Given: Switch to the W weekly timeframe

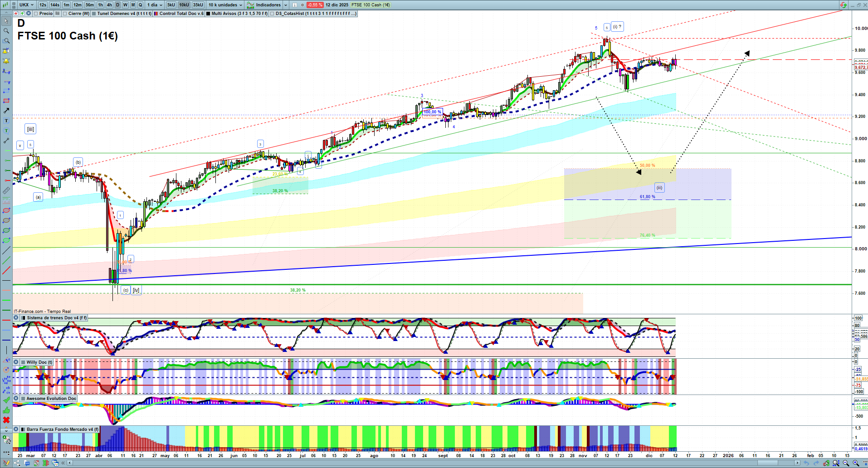Looking at the screenshot, I should pos(125,5).
